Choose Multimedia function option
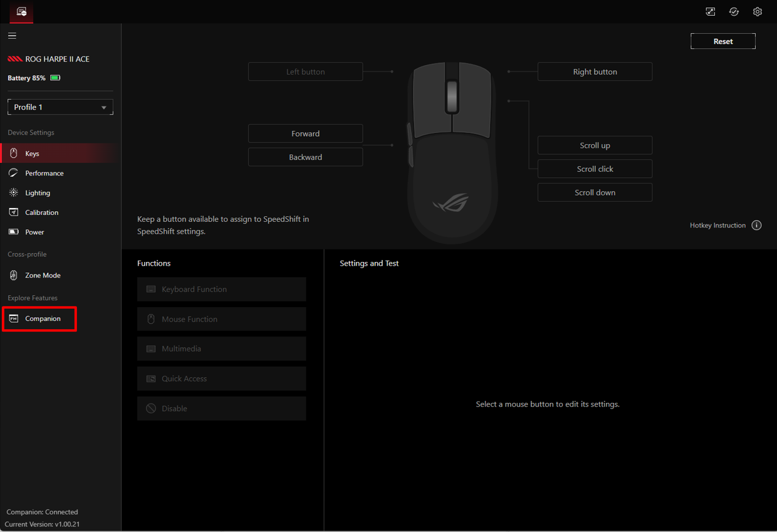The width and height of the screenshot is (777, 532). (222, 349)
